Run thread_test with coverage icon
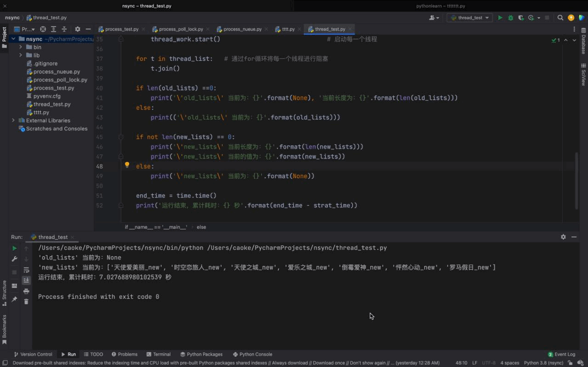588x367 pixels. pos(520,18)
